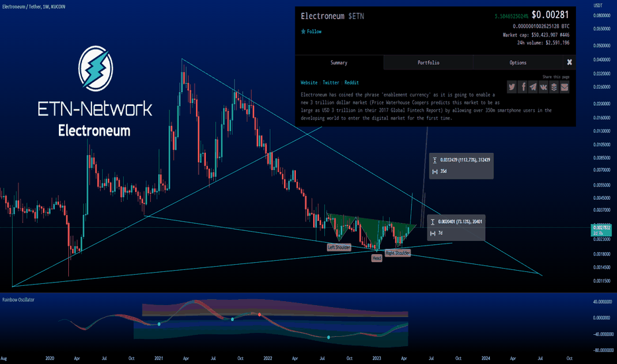The height and width of the screenshot is (364, 617).
Task: Click the 0.0014500 price axis label
Action: 602,267
